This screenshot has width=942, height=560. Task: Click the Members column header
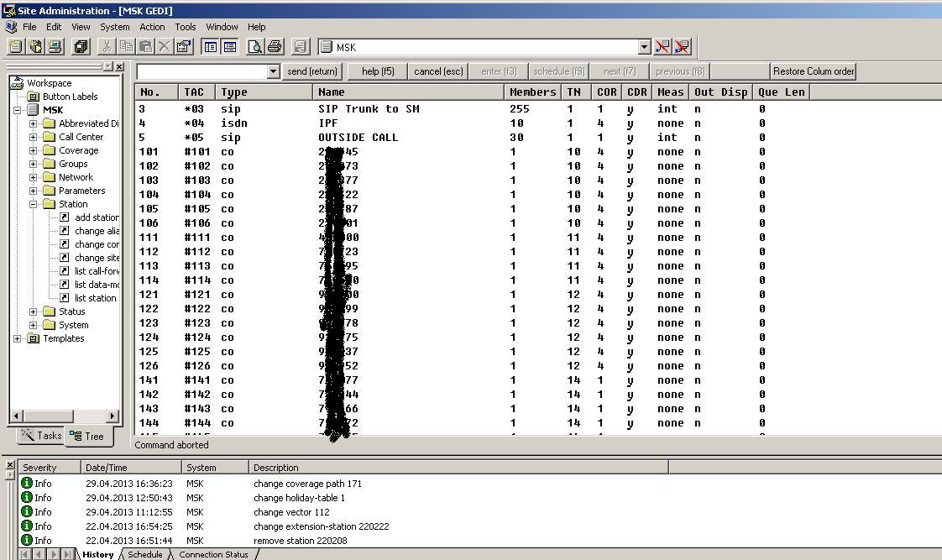[x=533, y=92]
